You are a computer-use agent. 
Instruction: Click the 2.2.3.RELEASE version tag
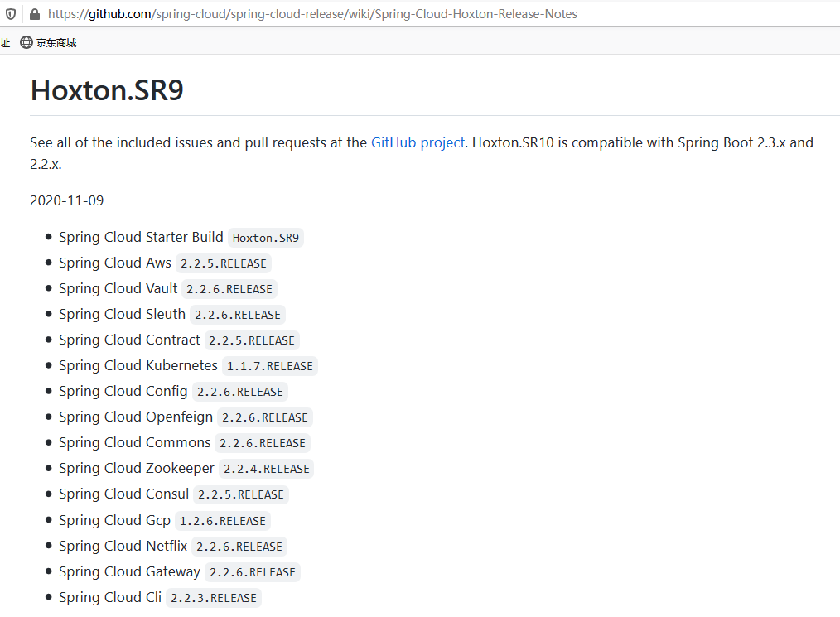[x=214, y=598]
